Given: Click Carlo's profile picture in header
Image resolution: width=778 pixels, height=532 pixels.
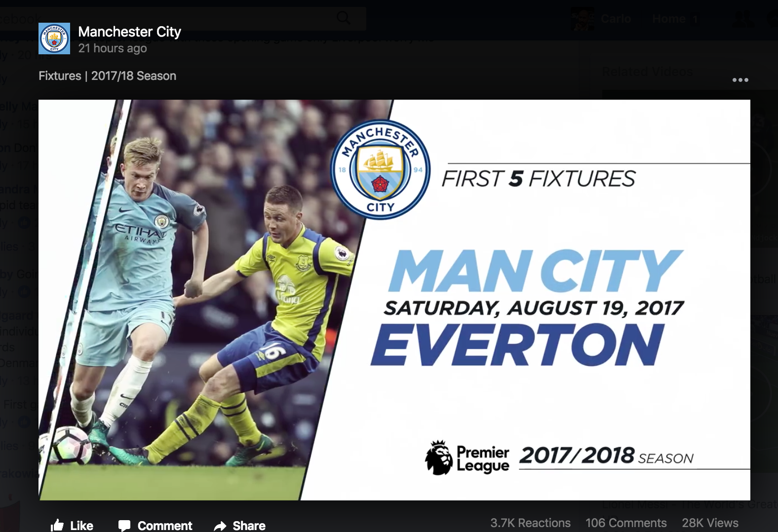Looking at the screenshot, I should coord(583,19).
